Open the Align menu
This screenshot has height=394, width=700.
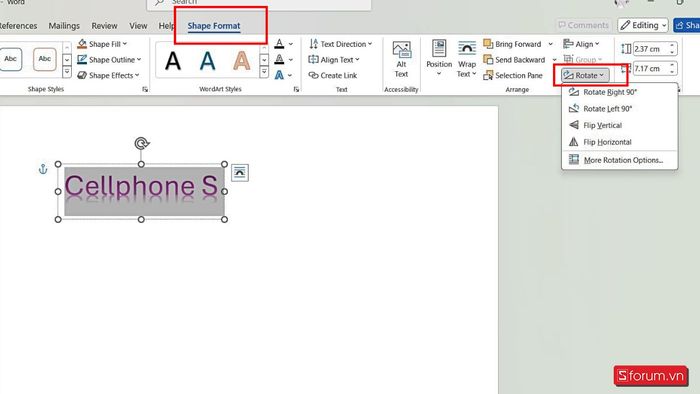[581, 44]
